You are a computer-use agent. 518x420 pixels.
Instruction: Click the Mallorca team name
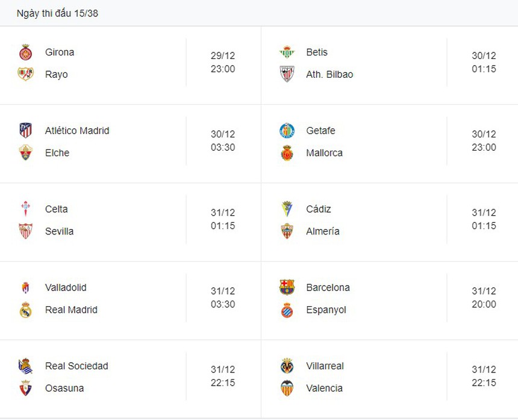pos(324,153)
